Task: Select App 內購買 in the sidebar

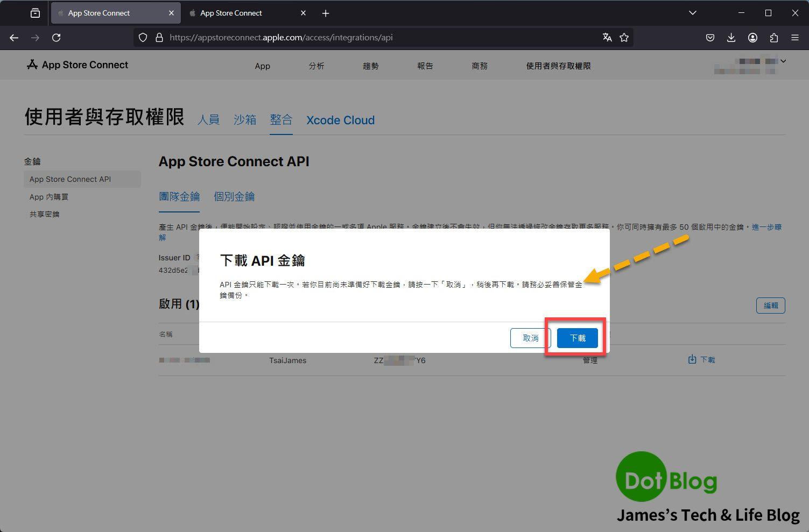Action: 49,197
